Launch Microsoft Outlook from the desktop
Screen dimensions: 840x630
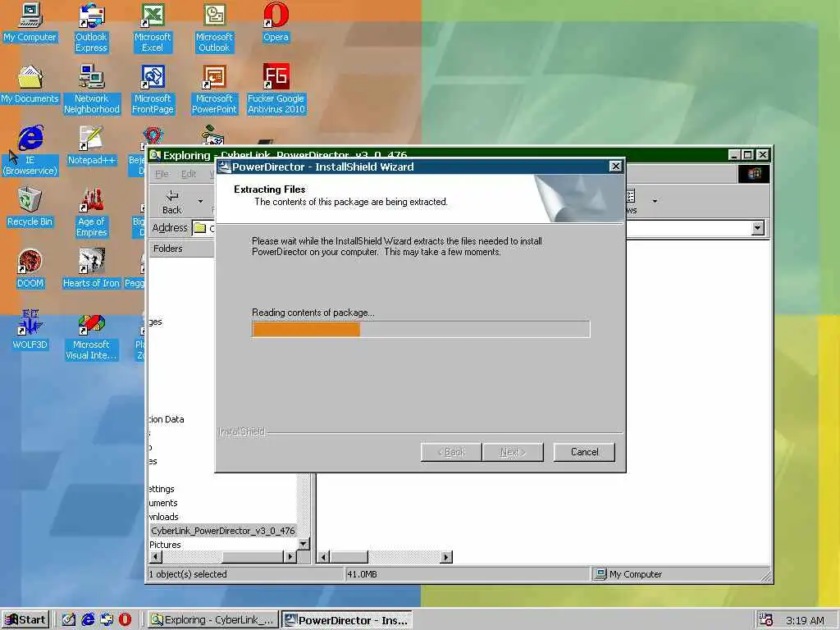(214, 28)
